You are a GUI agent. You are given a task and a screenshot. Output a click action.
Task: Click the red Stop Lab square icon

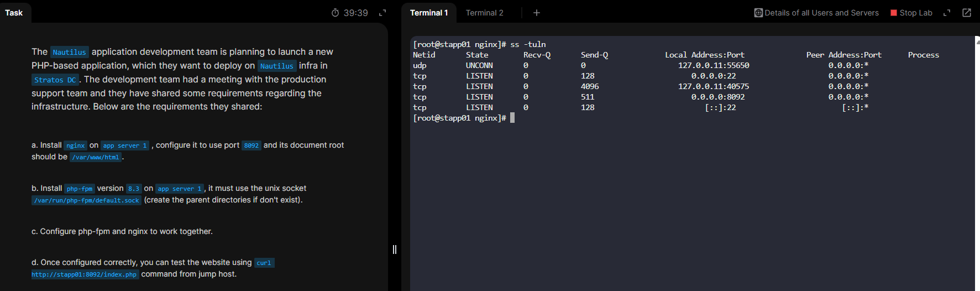pyautogui.click(x=894, y=13)
